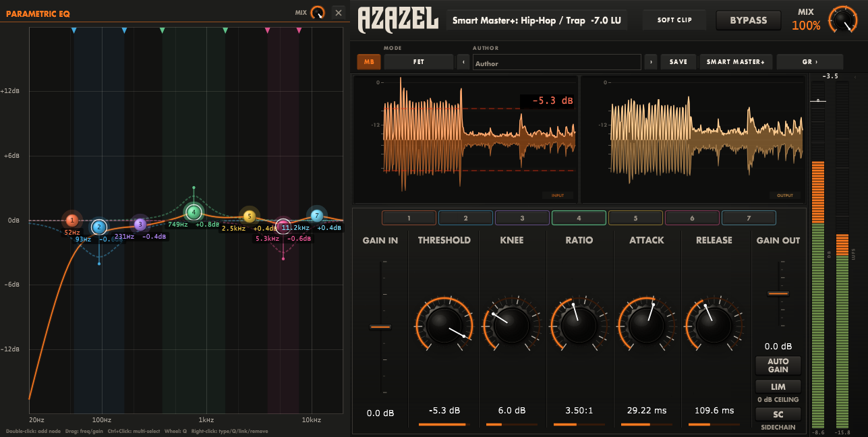868x437 pixels.
Task: Click the GAIN OUT fader handle
Action: (778, 293)
